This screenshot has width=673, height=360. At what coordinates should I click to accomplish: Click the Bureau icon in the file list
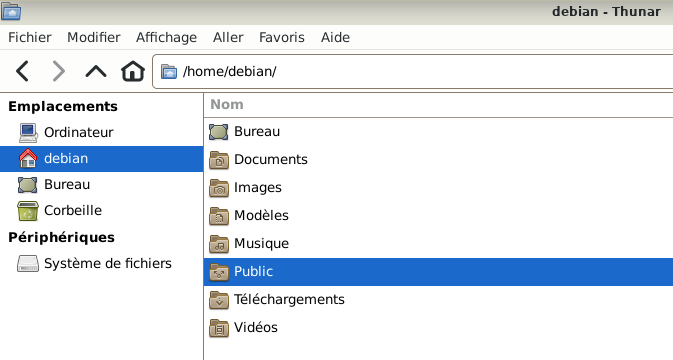[218, 132]
